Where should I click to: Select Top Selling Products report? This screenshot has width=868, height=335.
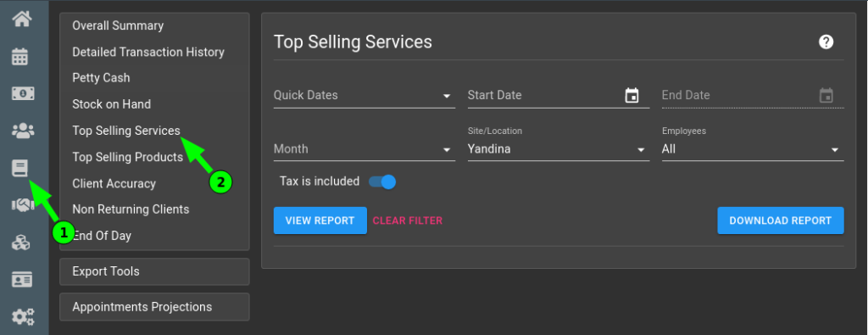pyautogui.click(x=127, y=157)
